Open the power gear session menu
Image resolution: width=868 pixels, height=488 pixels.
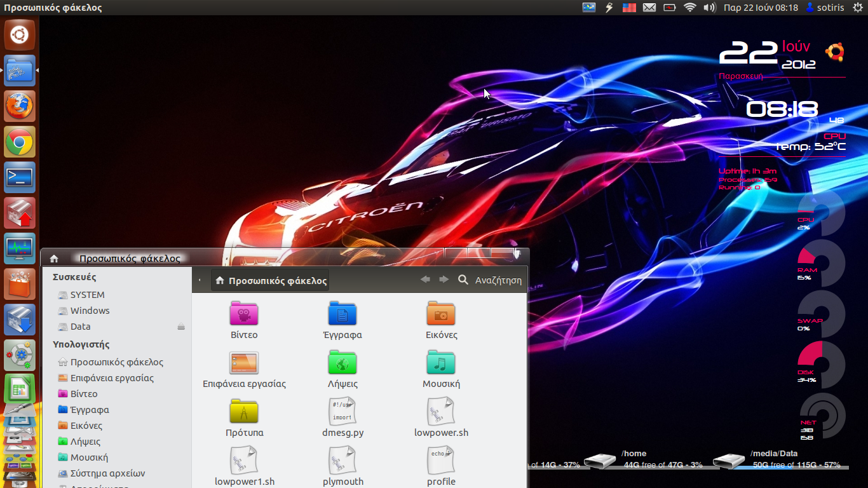858,8
